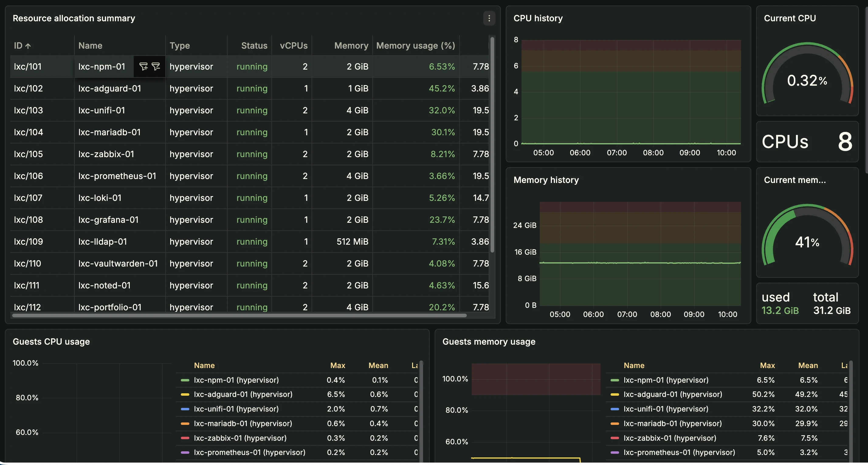This screenshot has height=465, width=868.
Task: Sort memory legend by Mean column
Action: pos(808,366)
